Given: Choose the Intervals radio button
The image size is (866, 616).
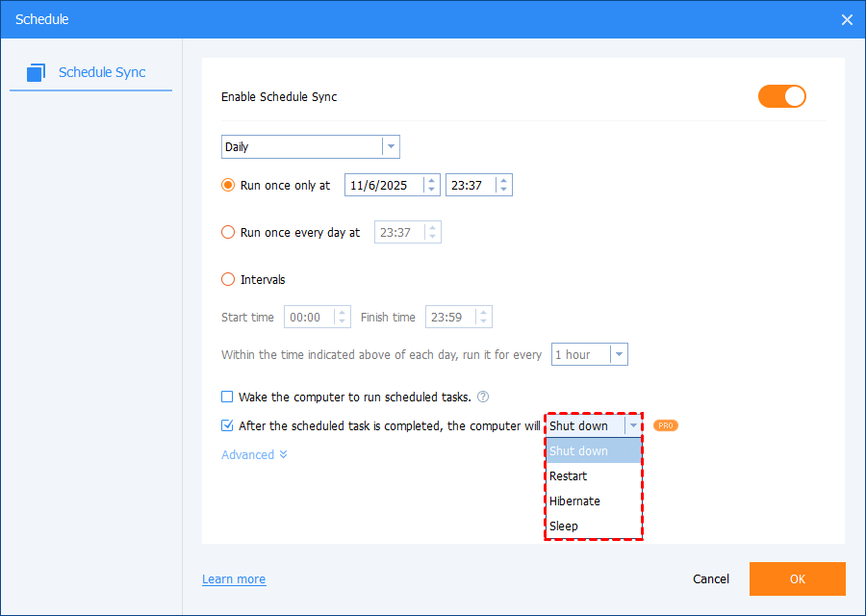Looking at the screenshot, I should pyautogui.click(x=228, y=279).
